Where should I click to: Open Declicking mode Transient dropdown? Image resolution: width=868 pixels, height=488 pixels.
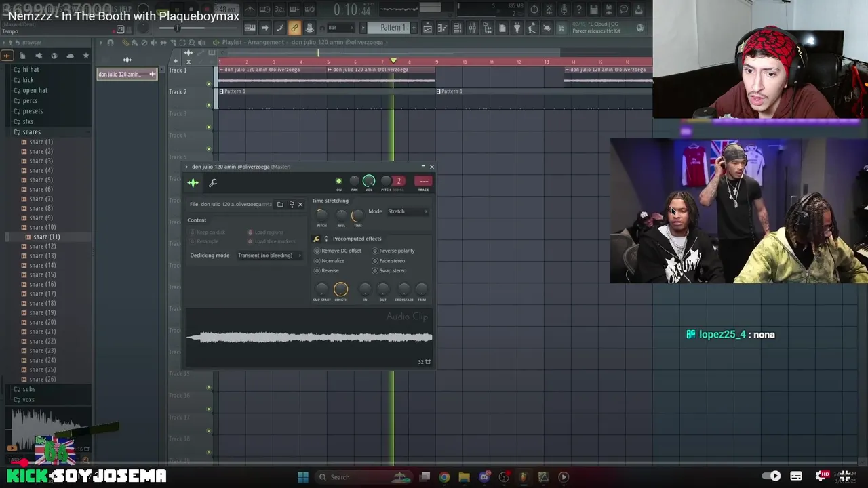coord(269,256)
